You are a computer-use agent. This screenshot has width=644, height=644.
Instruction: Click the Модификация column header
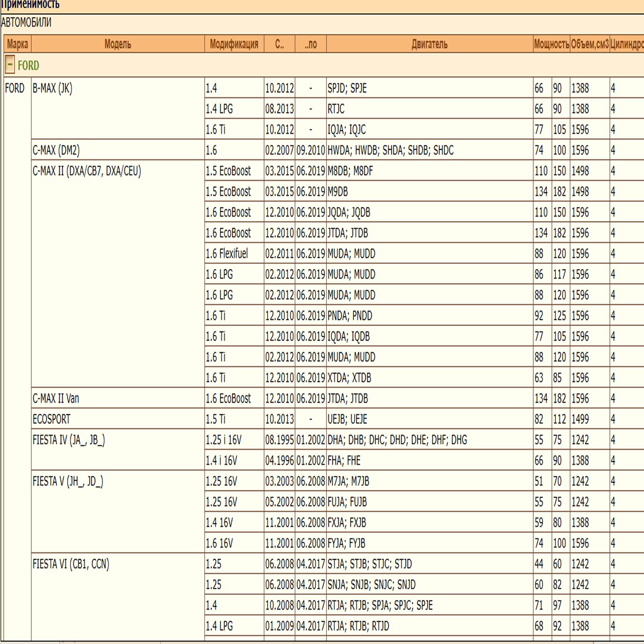point(234,44)
